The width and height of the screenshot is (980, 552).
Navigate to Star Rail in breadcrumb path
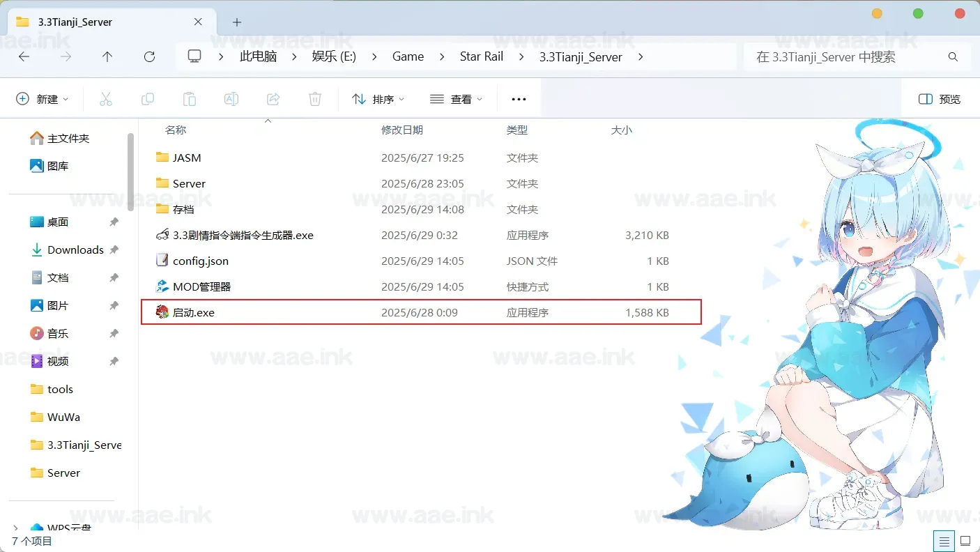[x=481, y=56]
